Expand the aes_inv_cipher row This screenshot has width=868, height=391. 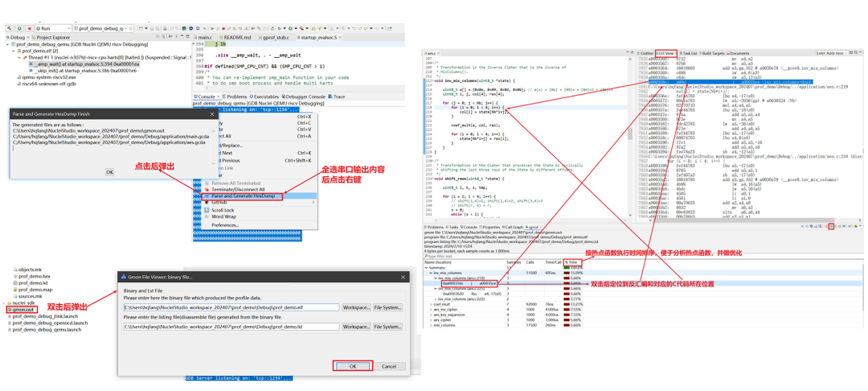click(x=432, y=310)
